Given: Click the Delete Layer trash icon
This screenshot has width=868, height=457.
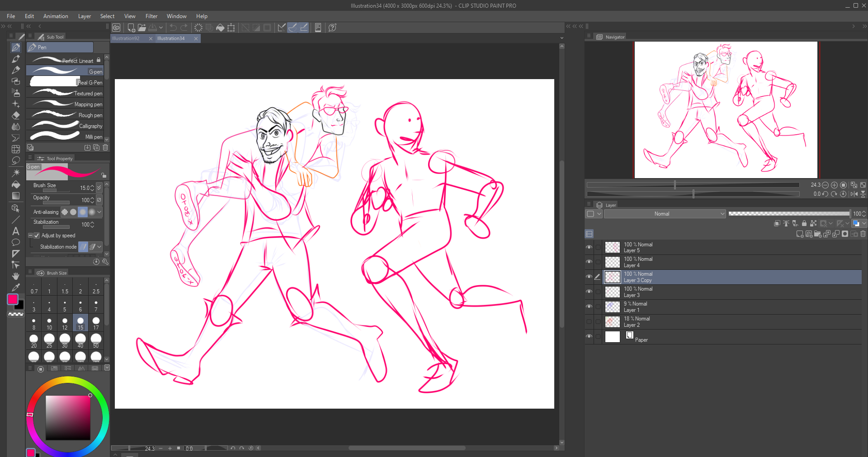Looking at the screenshot, I should tap(863, 234).
